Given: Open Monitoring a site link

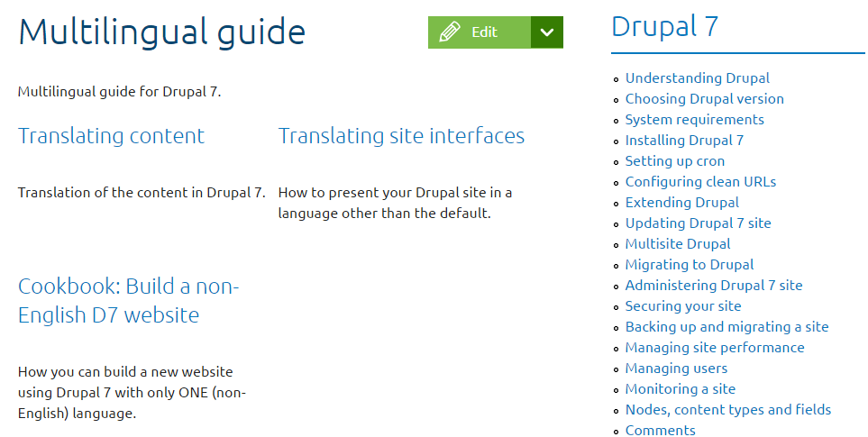Looking at the screenshot, I should coord(681,389).
